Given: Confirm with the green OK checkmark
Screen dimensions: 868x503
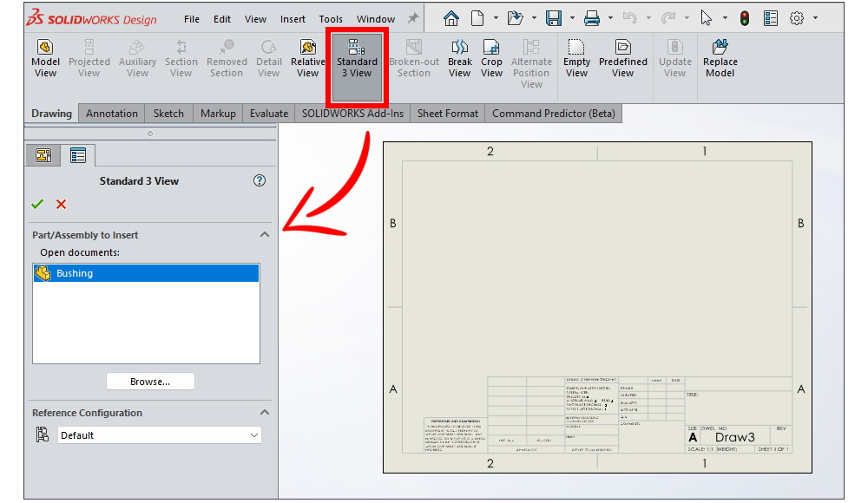Looking at the screenshot, I should 37,204.
